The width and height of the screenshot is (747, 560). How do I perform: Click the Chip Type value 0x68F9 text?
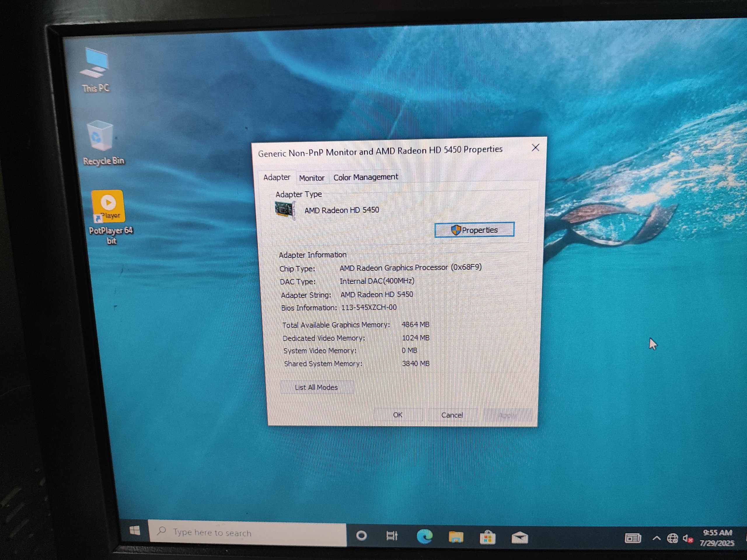click(411, 268)
